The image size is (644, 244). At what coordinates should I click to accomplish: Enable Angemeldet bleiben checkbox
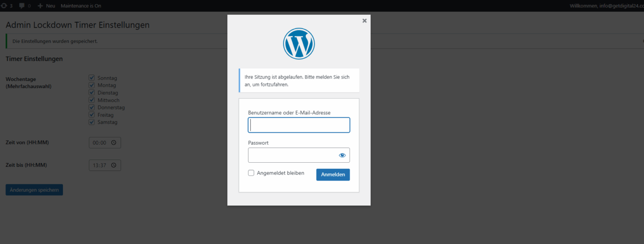[251, 173]
